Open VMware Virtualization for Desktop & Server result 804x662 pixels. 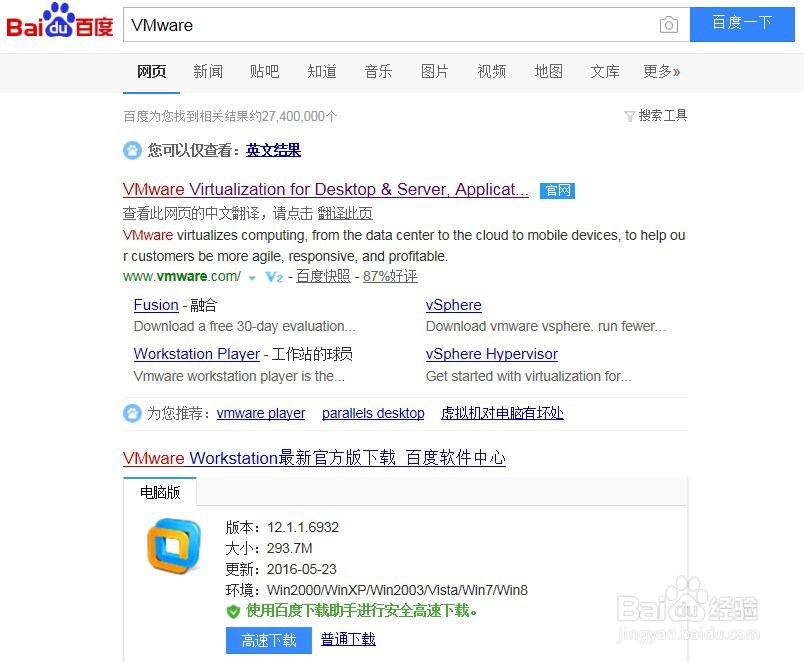(326, 189)
